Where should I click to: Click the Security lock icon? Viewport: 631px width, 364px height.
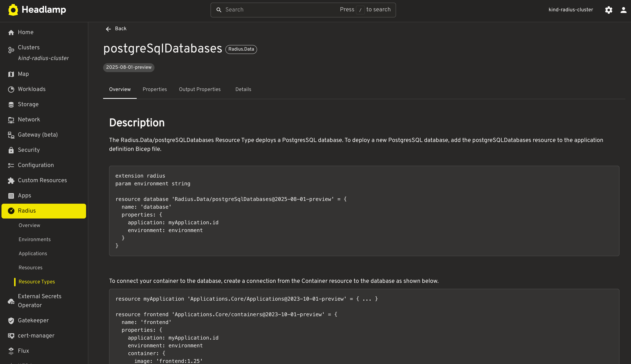point(11,150)
